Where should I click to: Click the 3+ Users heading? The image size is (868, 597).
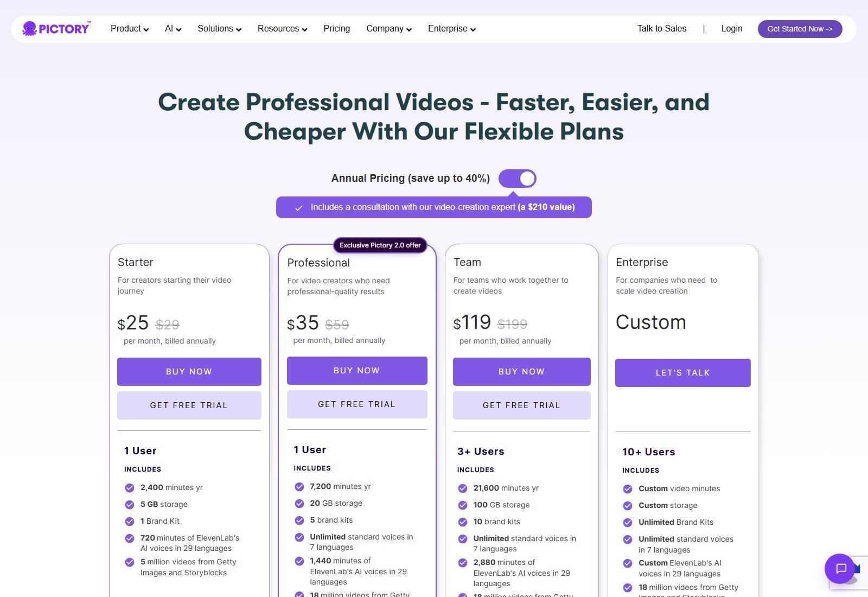[x=481, y=452]
